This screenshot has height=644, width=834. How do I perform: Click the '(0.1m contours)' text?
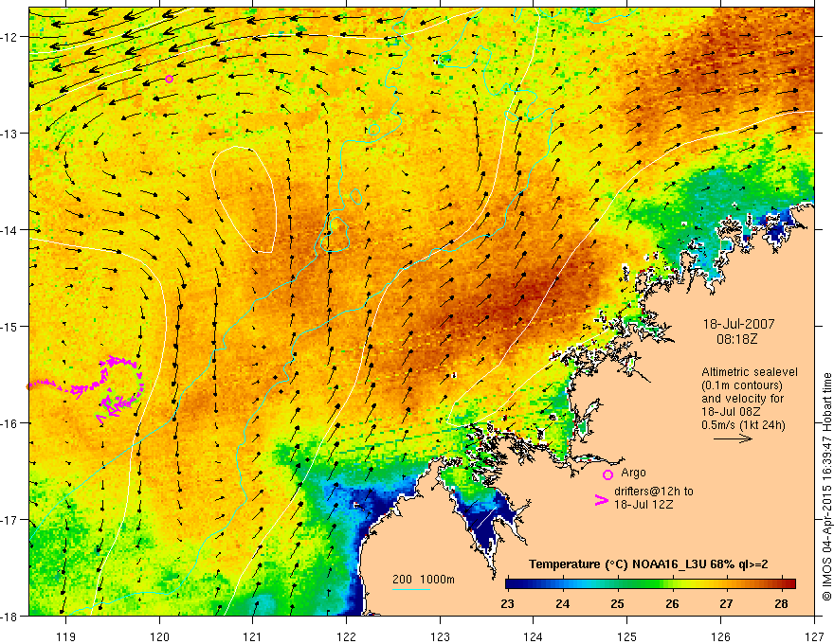coord(742,385)
